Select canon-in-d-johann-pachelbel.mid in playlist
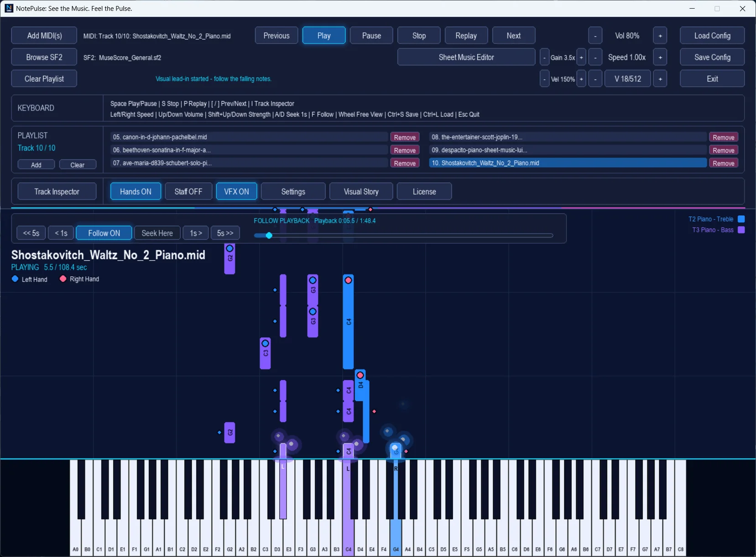756x557 pixels. (x=249, y=137)
